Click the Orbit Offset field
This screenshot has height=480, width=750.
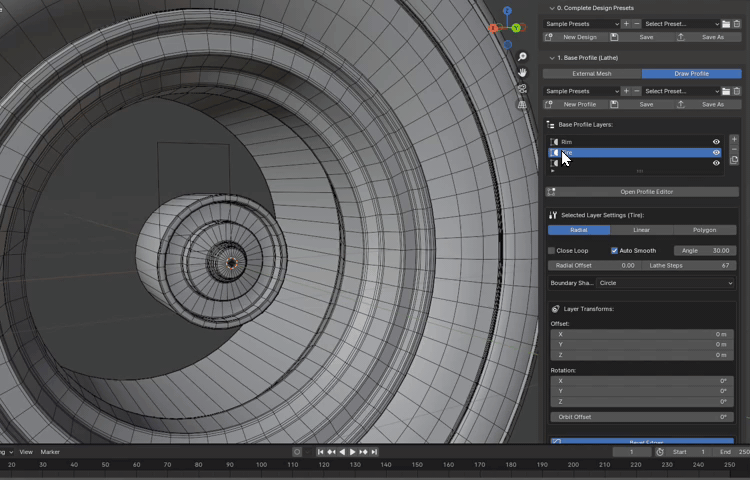coord(642,417)
